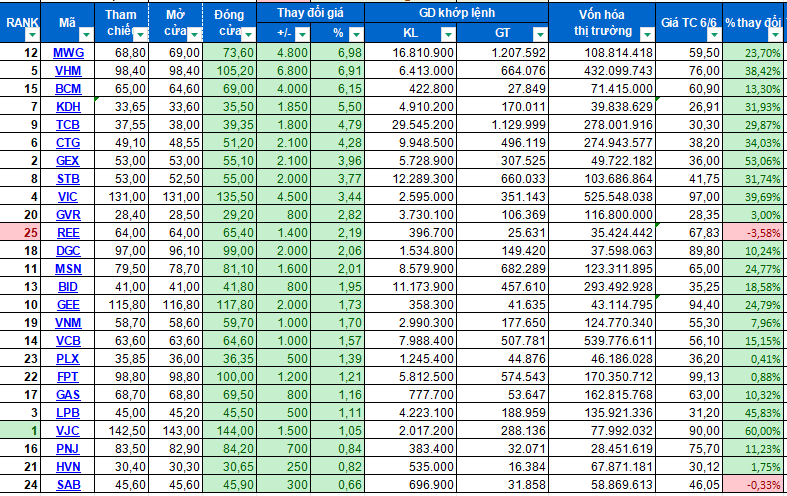The width and height of the screenshot is (787, 496).
Task: Open the DGC stock link
Action: pos(68,251)
